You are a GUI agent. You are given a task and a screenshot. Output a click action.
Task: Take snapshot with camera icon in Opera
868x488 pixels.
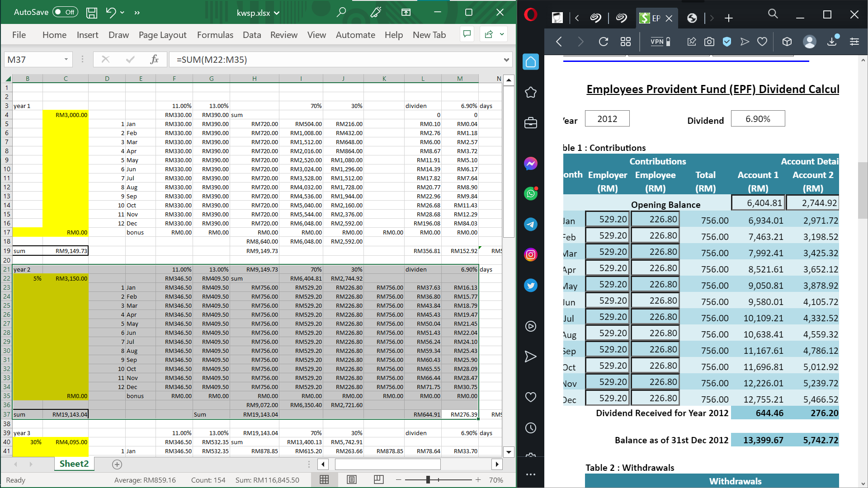point(709,42)
